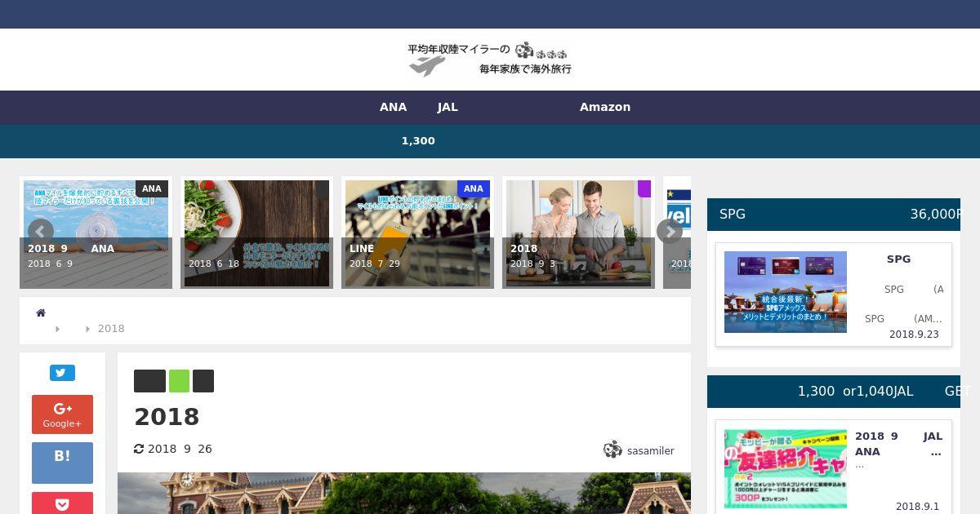Open the site logo header banner
The width and height of the screenshot is (980, 514).
tap(490, 59)
